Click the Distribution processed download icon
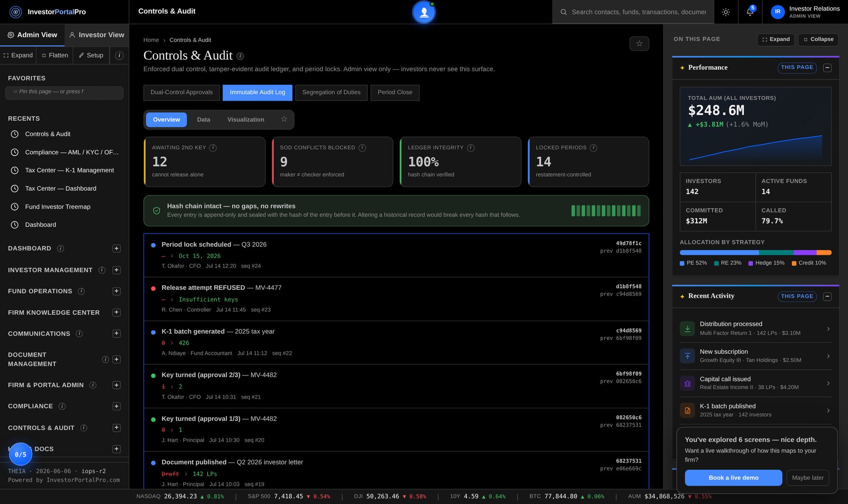This screenshot has height=504, width=848. (688, 328)
